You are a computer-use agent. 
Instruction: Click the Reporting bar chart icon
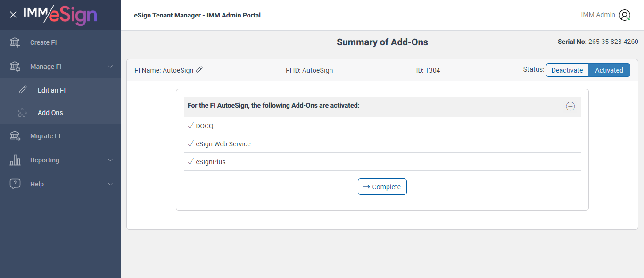[15, 160]
